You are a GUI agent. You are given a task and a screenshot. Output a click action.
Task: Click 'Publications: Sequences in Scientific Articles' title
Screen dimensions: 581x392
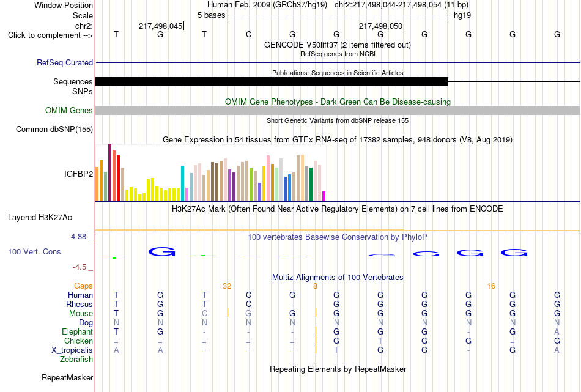click(338, 73)
